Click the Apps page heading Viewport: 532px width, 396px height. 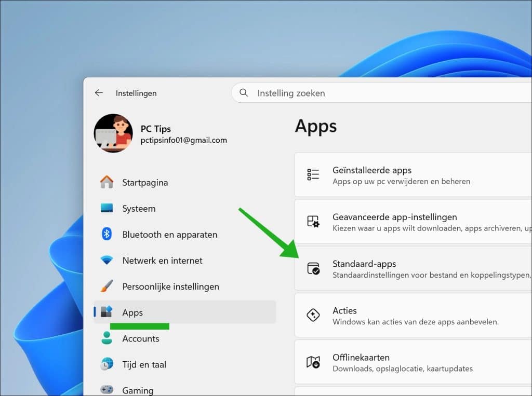click(315, 126)
